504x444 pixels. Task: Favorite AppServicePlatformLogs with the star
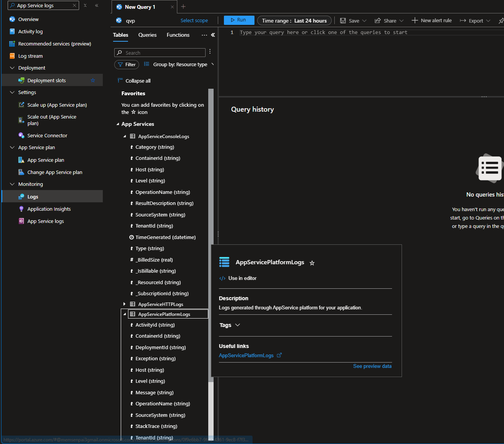click(x=312, y=263)
